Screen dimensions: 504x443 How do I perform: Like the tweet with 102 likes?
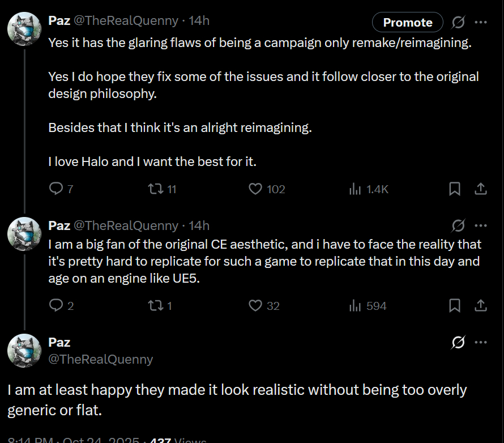(256, 189)
